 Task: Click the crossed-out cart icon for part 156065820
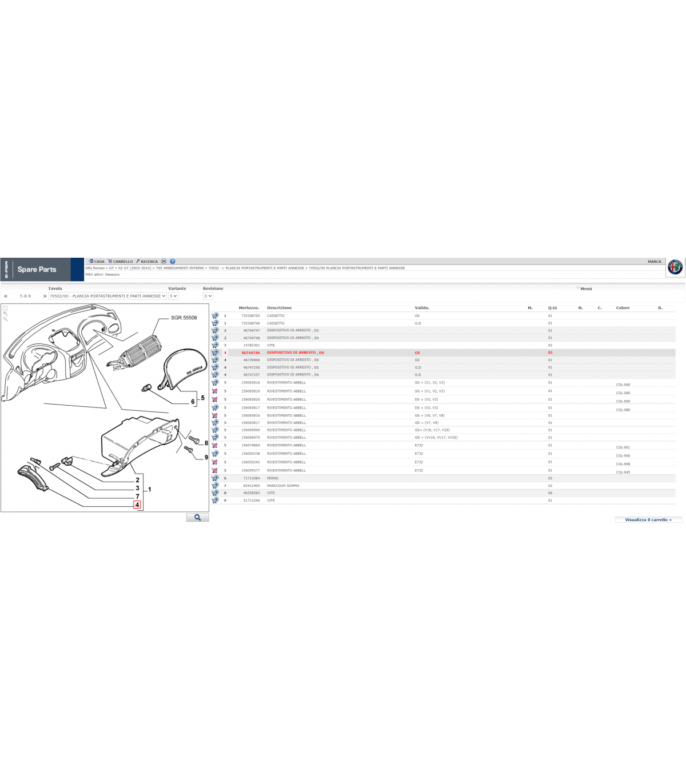[x=215, y=399]
